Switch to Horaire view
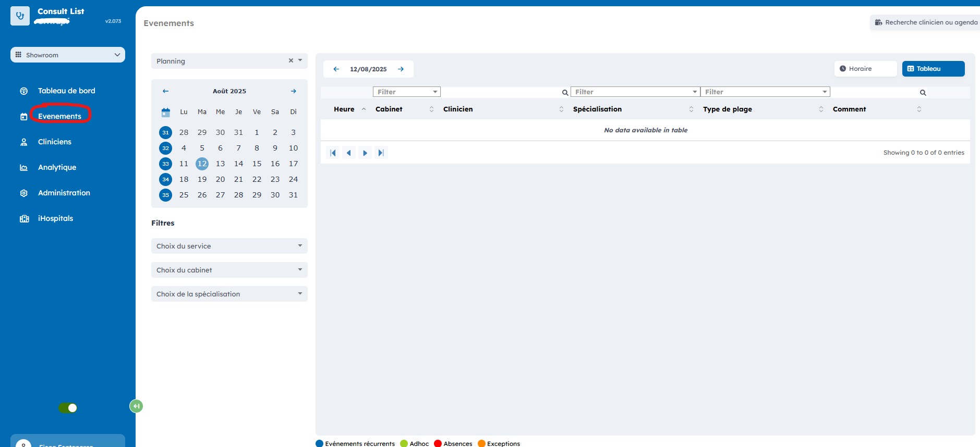The height and width of the screenshot is (447, 980). click(865, 69)
